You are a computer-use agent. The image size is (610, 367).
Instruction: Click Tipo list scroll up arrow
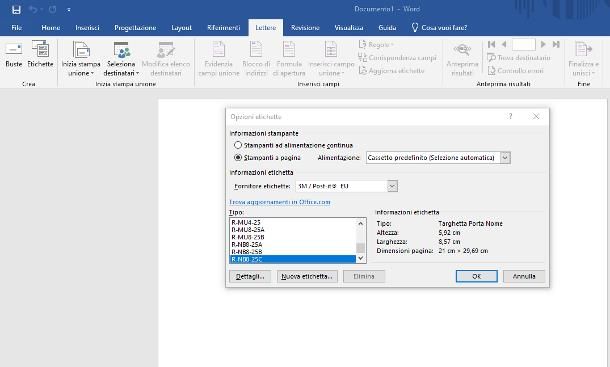pyautogui.click(x=361, y=223)
